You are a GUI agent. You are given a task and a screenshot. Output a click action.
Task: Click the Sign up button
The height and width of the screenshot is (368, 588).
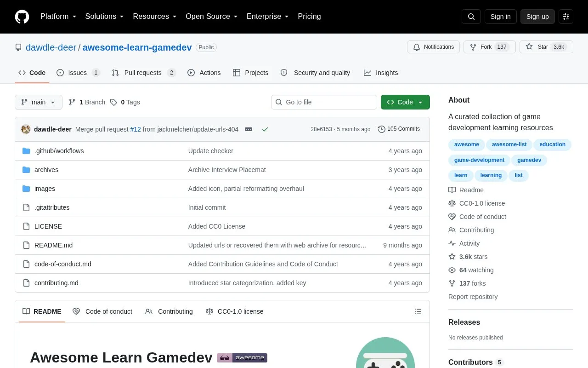pos(537,17)
